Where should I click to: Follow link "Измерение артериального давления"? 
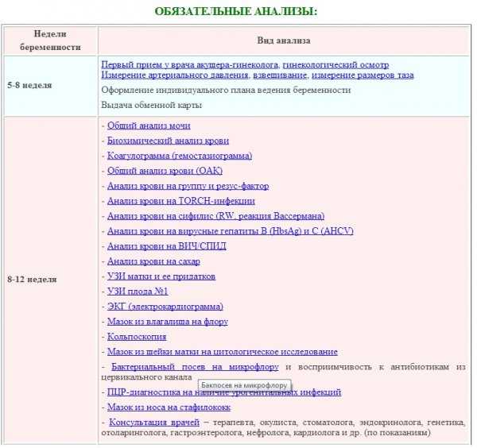coord(175,75)
